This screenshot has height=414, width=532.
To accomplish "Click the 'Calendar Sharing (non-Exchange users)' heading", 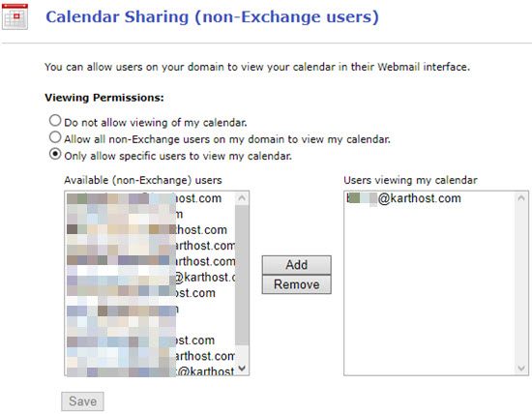I will [212, 16].
